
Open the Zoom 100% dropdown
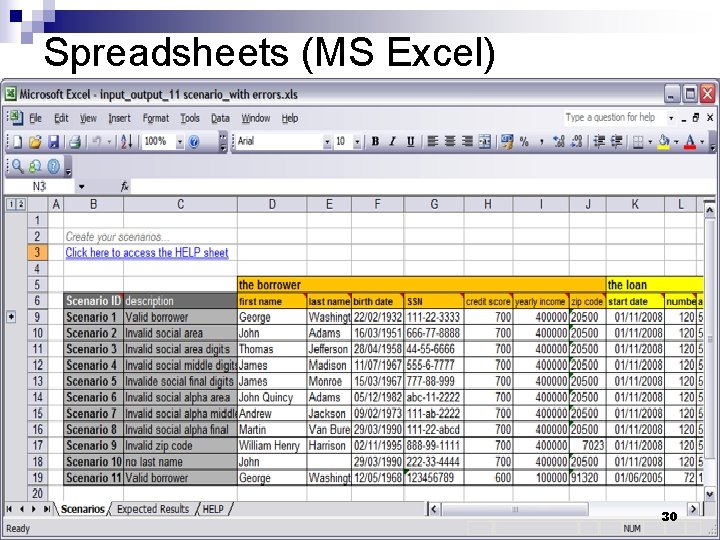point(180,142)
